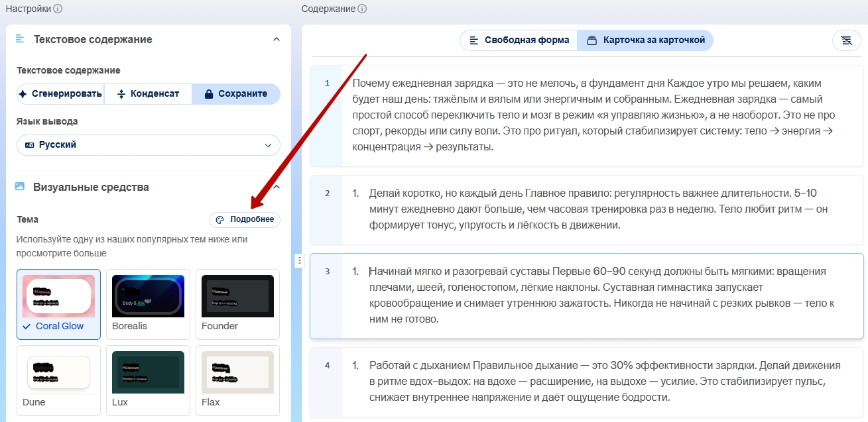Click the info icon next to Настройки
The width and height of the screenshot is (868, 422).
[x=58, y=9]
